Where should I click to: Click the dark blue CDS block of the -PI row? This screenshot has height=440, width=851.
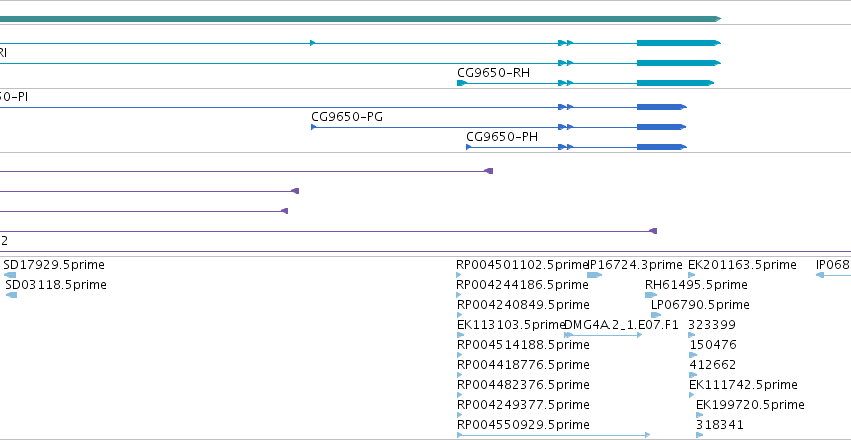pos(662,107)
